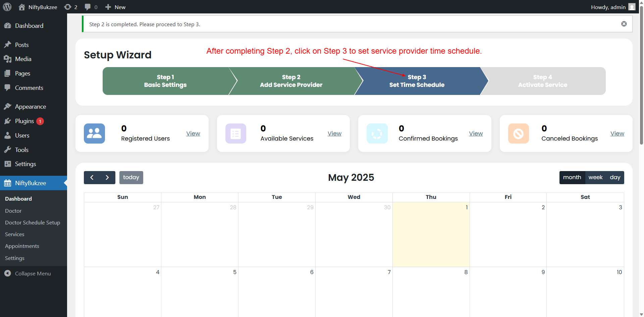The image size is (644, 317).
Task: Click the Registered Users icon
Action: point(94,134)
